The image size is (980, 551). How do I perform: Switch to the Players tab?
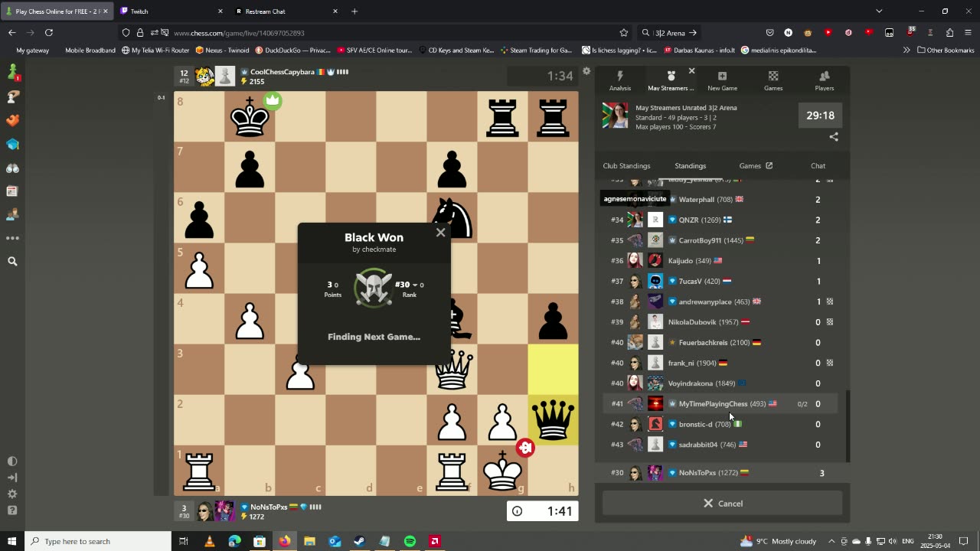coord(825,81)
